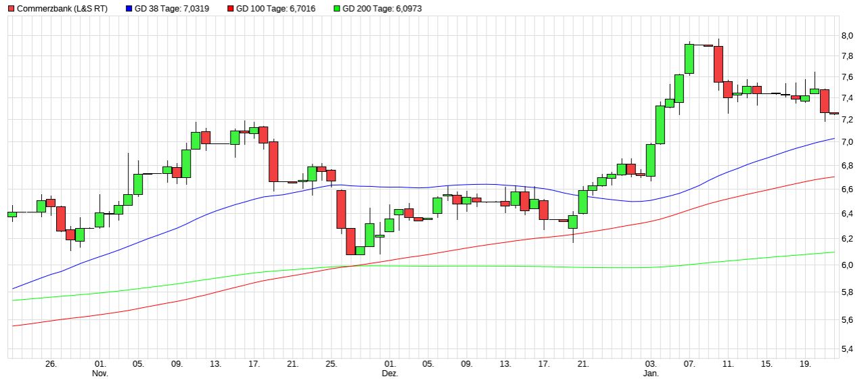Click the 7,0 price axis label
This screenshot has height=383, width=868.
[847, 142]
